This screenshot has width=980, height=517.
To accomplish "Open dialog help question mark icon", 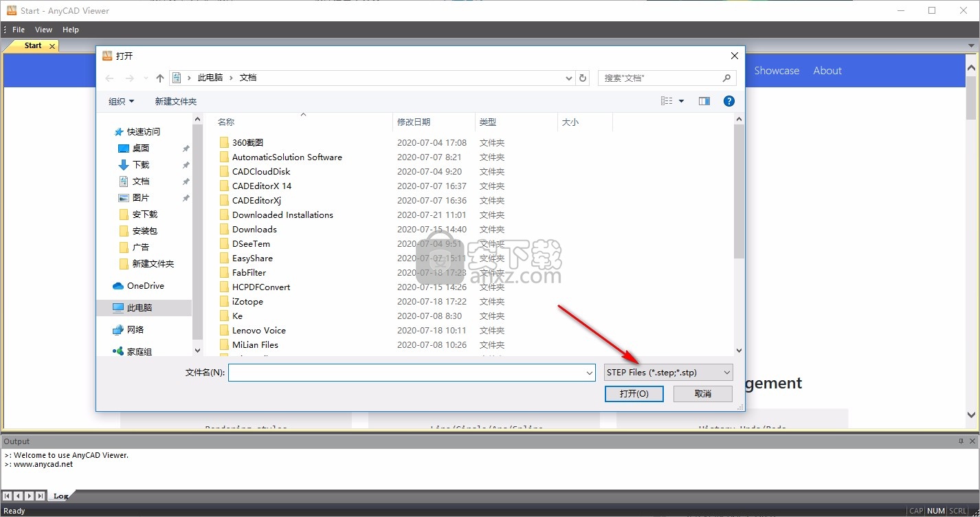I will coord(729,101).
